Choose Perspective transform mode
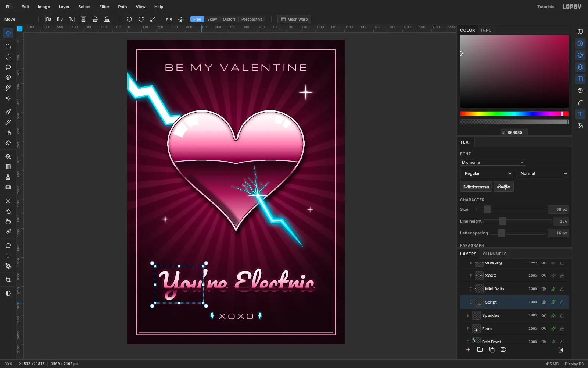588x368 pixels. (x=252, y=19)
